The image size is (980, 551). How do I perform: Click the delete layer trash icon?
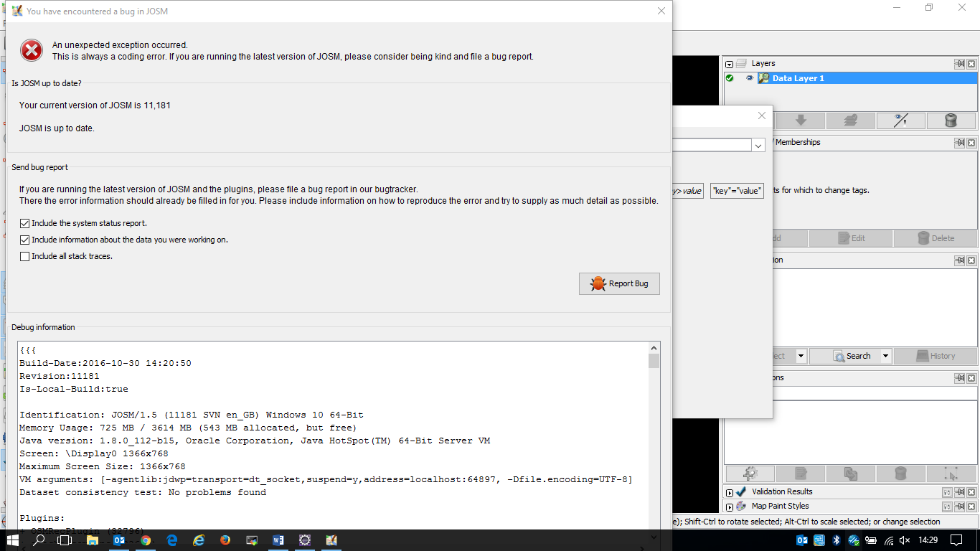(x=951, y=121)
